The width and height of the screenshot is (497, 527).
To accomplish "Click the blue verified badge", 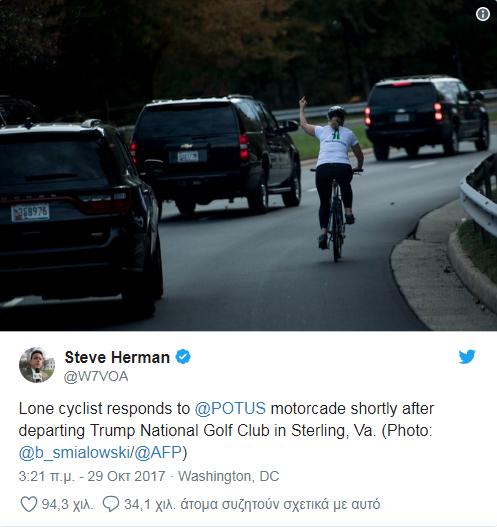I will [x=183, y=357].
